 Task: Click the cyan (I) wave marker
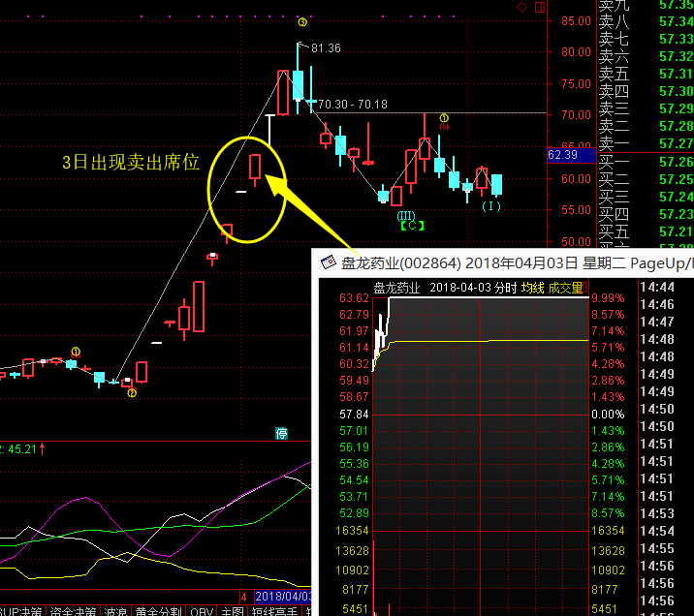tap(491, 205)
